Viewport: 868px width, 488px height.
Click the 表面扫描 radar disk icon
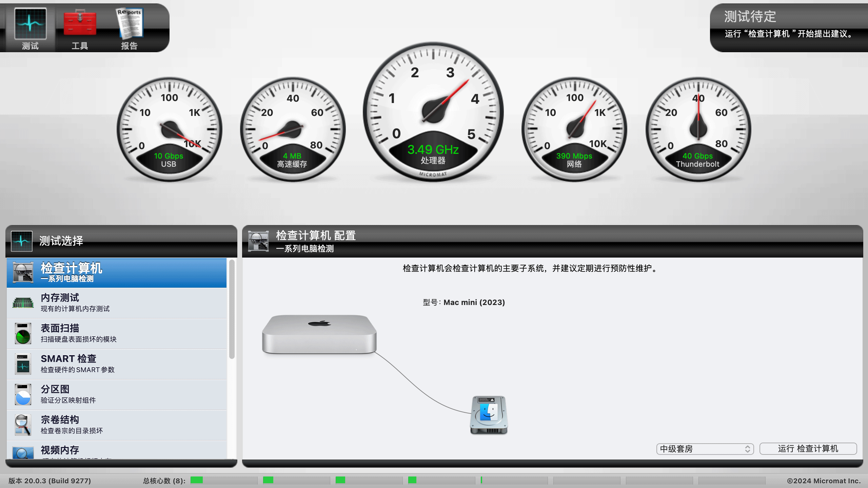(23, 333)
